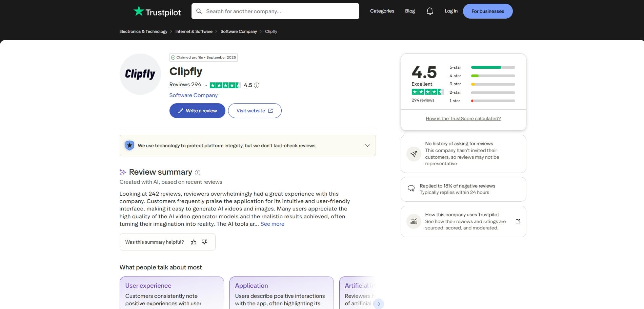
Task: Give the summary a thumbs down
Action: [x=204, y=242]
